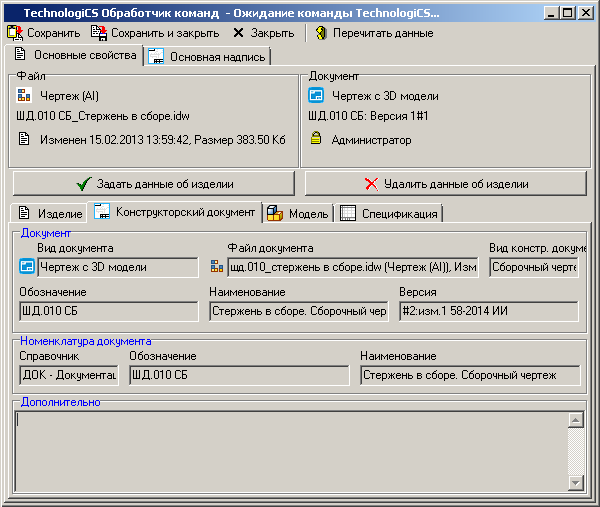600x507 pixels.
Task: Click inside the Дополнительно text area
Action: 290,450
